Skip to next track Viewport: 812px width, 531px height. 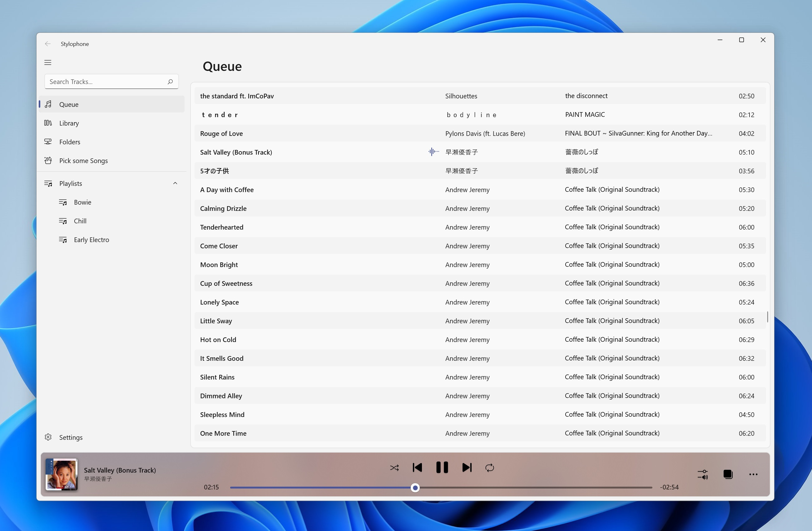coord(467,468)
